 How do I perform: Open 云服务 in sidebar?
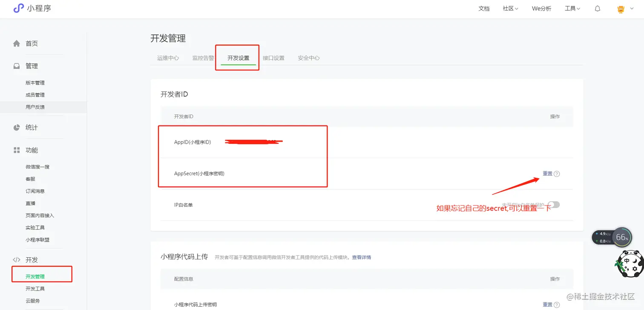click(x=32, y=301)
